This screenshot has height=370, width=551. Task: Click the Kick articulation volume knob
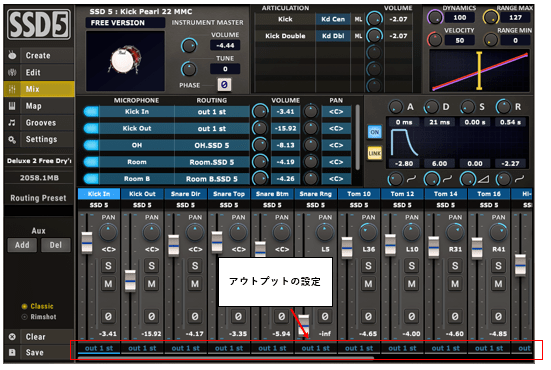pyautogui.click(x=374, y=19)
